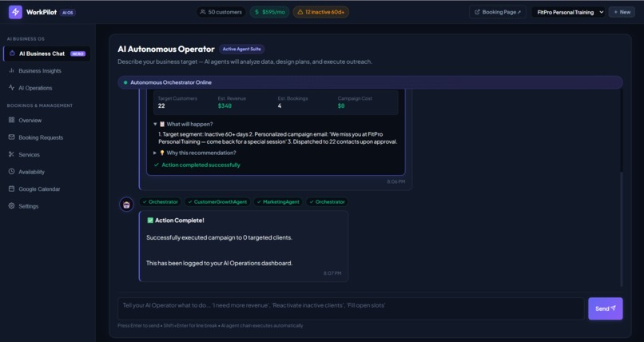Image resolution: width=644 pixels, height=342 pixels.
Task: Click the 12 inactive 60d+ warning badge
Action: 320,12
